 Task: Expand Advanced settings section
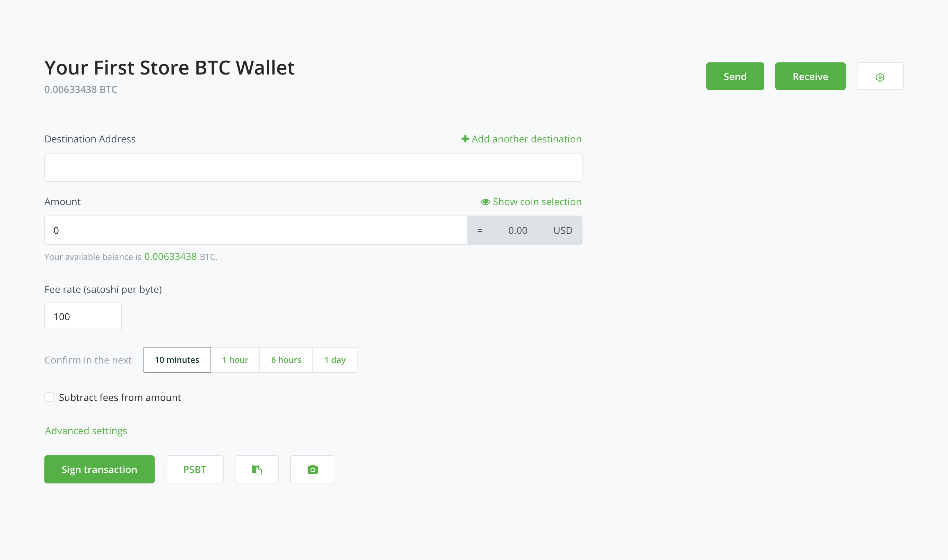click(x=85, y=430)
